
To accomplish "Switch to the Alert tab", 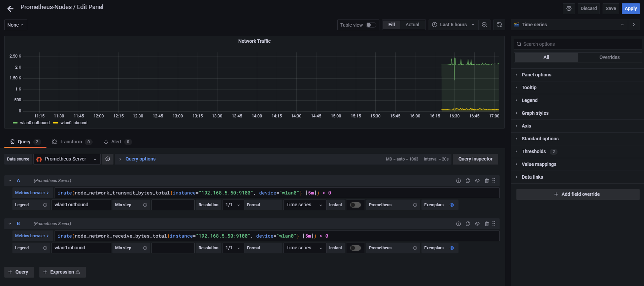I will (x=117, y=142).
